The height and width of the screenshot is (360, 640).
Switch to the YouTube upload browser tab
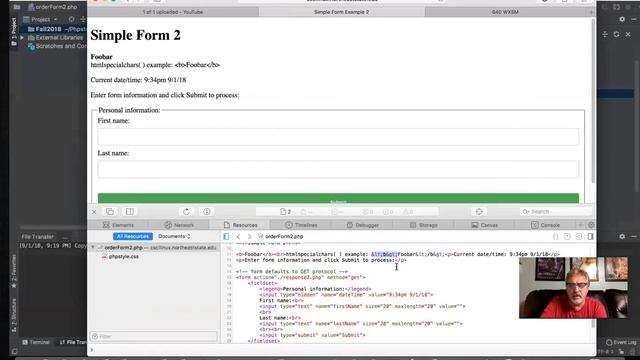tap(173, 12)
